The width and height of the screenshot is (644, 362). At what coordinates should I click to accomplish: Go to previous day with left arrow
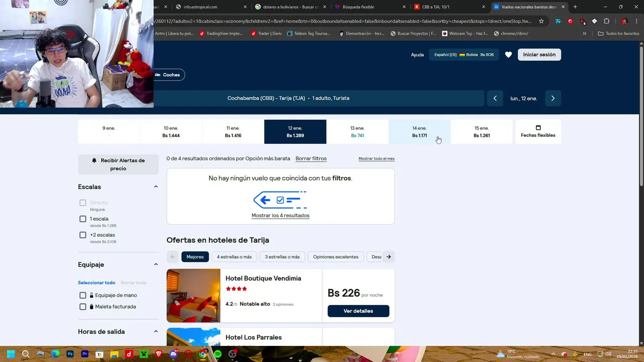pyautogui.click(x=495, y=99)
